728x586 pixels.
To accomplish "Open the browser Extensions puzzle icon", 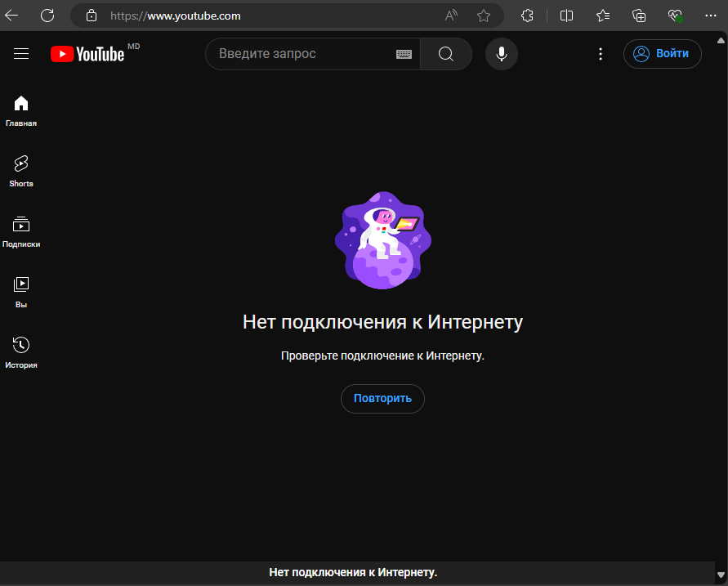I will (x=528, y=16).
